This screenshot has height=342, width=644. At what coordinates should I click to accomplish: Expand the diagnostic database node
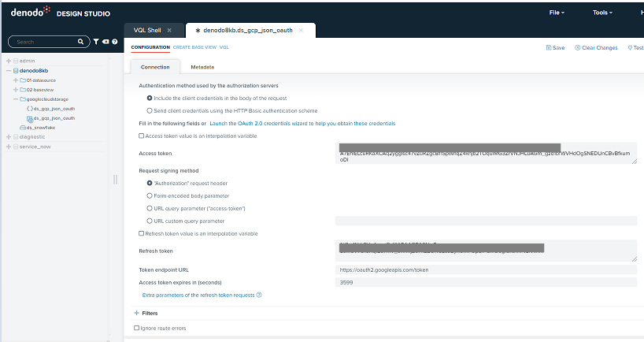[8, 137]
